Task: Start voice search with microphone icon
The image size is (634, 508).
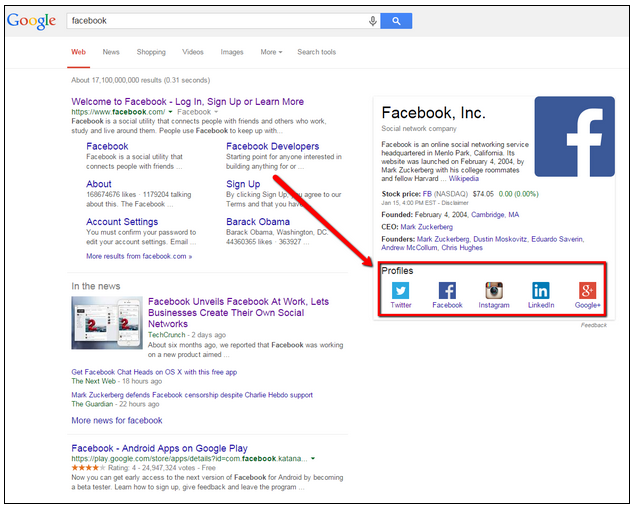Action: 372,21
